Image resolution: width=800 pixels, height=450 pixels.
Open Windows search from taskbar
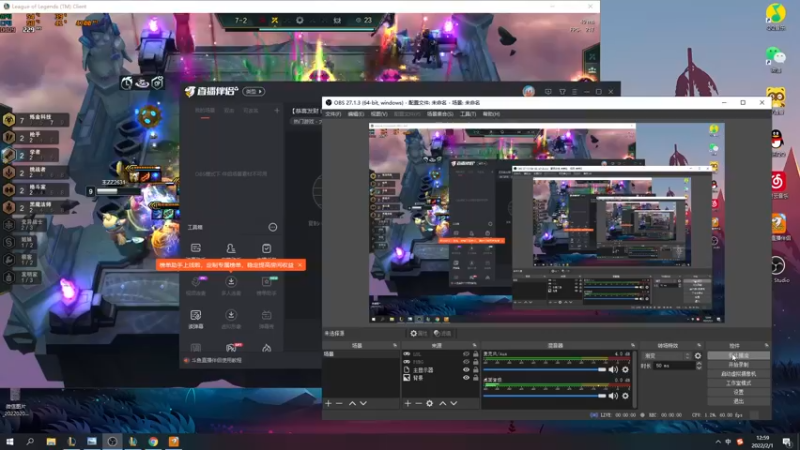coord(30,441)
